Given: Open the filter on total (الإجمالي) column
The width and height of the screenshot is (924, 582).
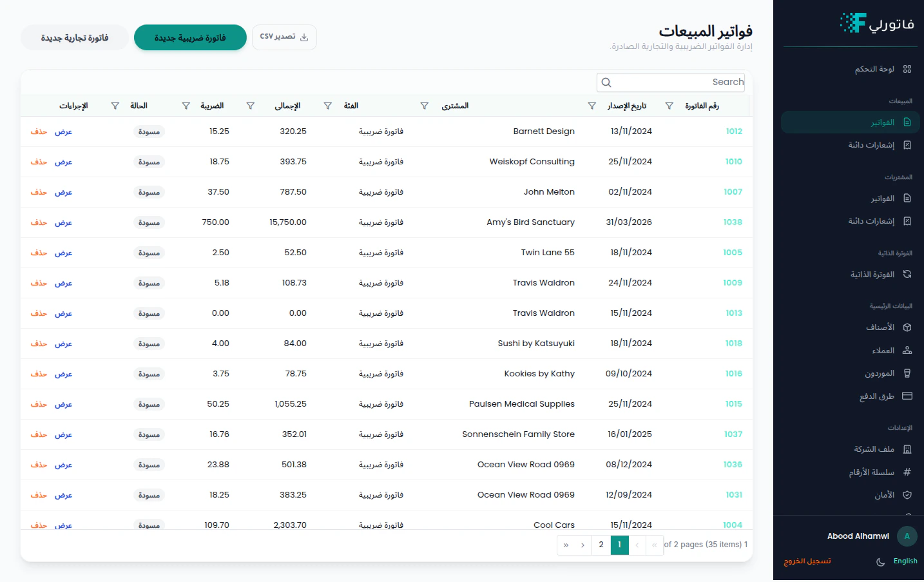Looking at the screenshot, I should coord(251,106).
